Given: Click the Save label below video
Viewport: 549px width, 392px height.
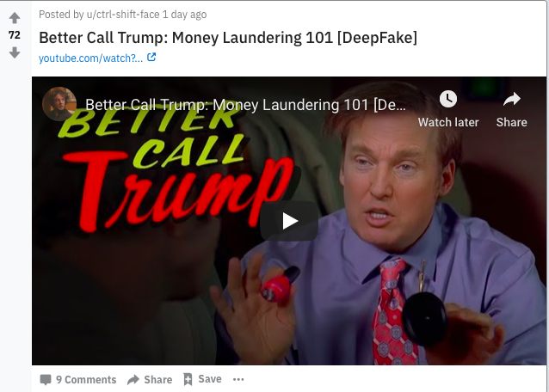Looking at the screenshot, I should click(210, 379).
